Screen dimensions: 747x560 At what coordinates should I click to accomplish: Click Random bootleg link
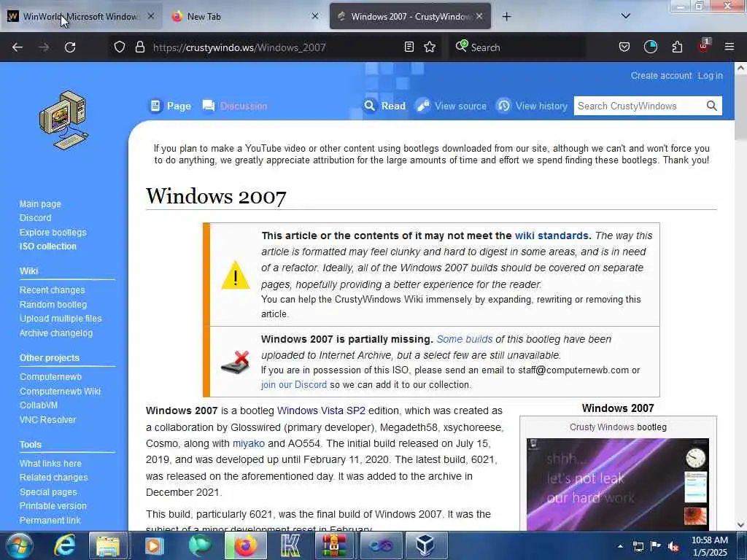[x=53, y=304]
